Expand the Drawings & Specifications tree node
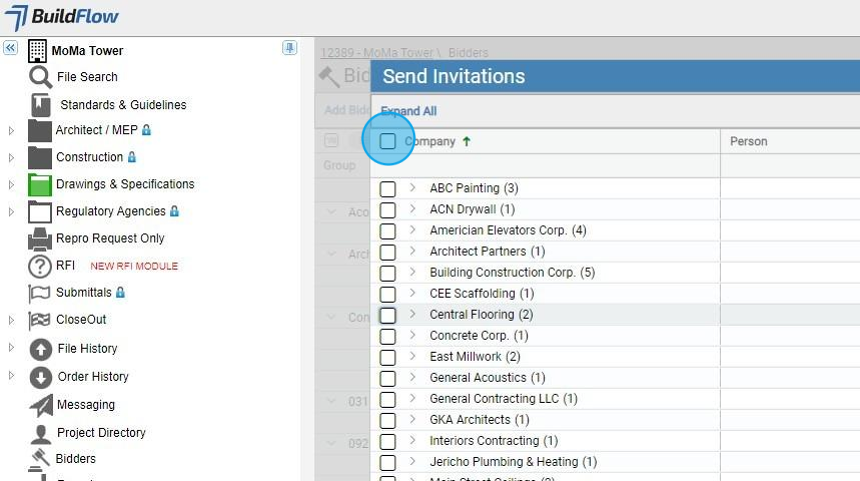 click(x=11, y=185)
